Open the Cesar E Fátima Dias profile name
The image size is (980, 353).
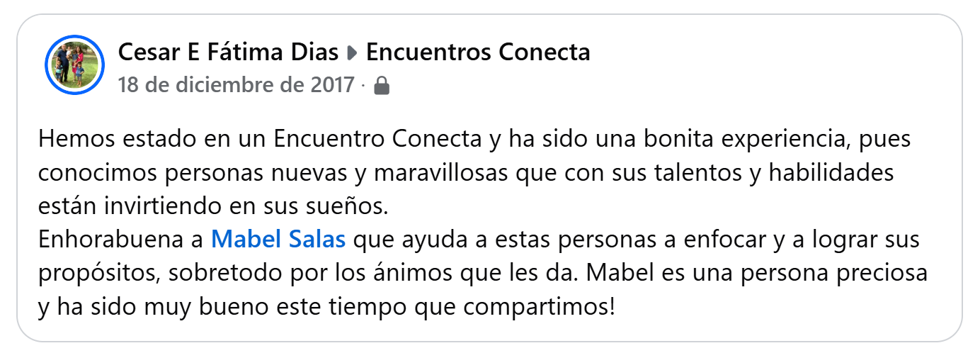click(228, 52)
